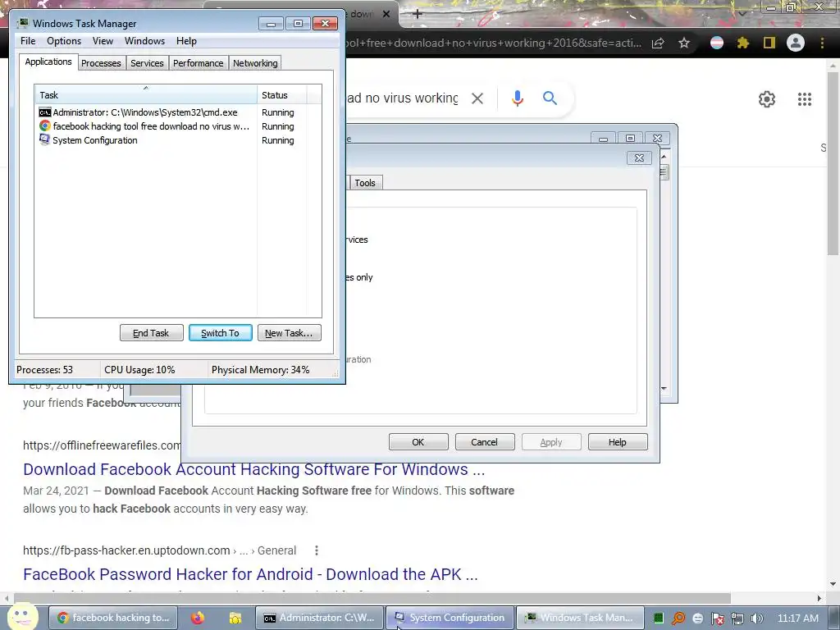Click the address bar URL text

point(493,43)
